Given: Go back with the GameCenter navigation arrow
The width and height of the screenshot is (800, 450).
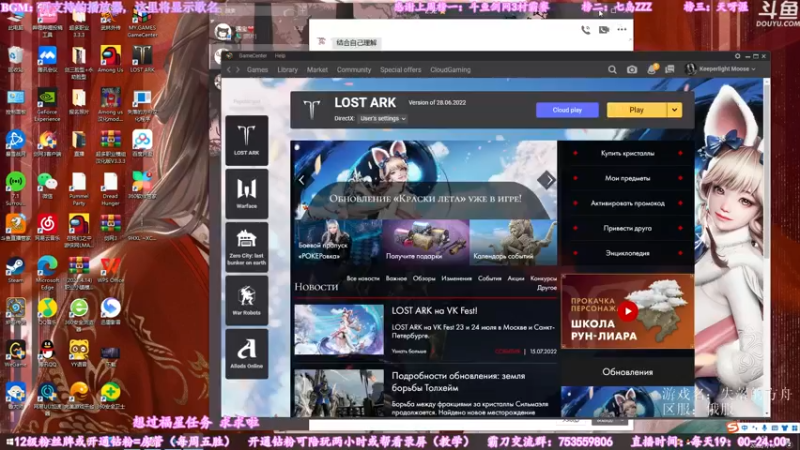Looking at the screenshot, I should (229, 69).
